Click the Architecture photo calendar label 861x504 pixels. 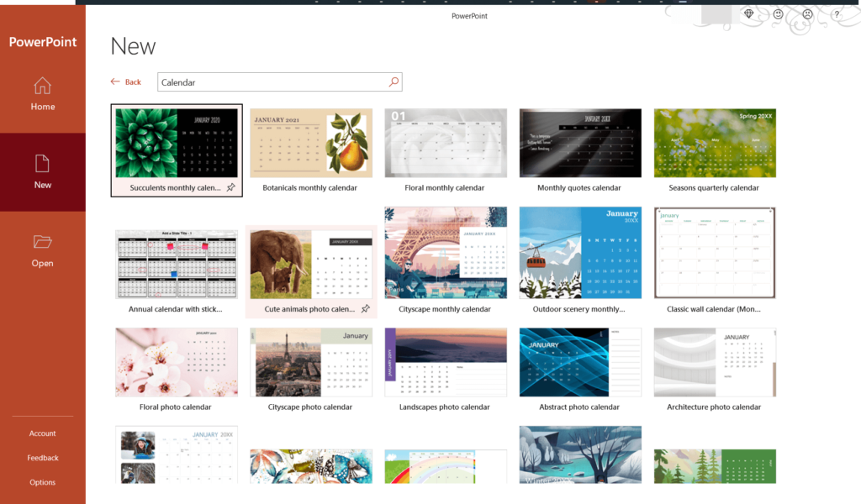point(713,407)
